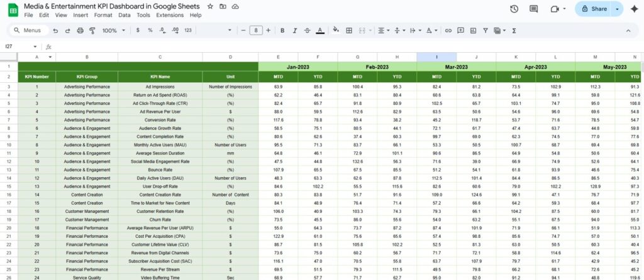Open text color picker
The height and width of the screenshot is (280, 644).
coord(320,30)
